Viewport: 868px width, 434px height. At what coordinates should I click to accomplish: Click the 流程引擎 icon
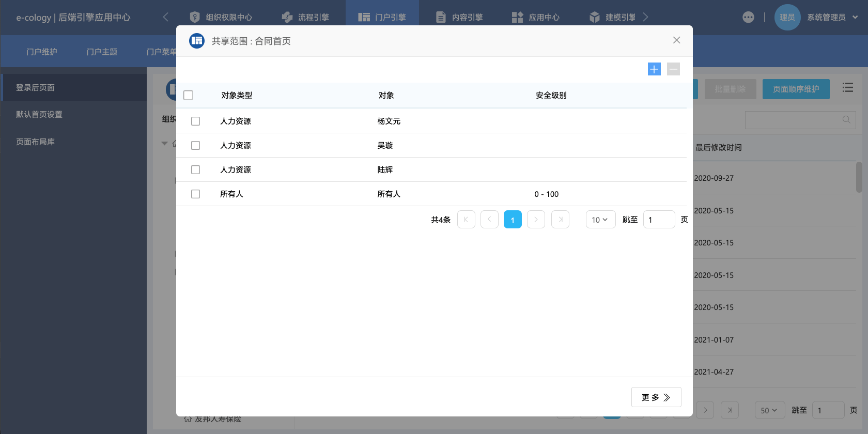tap(287, 17)
